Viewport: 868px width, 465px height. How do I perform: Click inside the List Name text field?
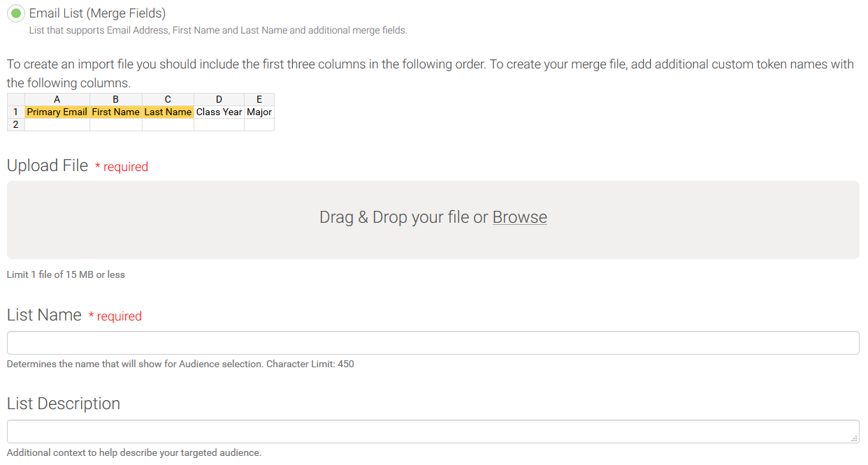433,343
